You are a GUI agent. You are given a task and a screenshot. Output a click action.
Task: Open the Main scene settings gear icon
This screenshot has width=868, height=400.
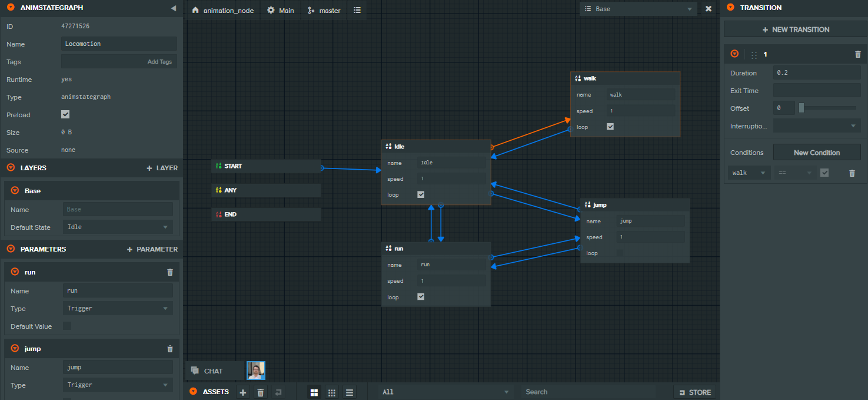coord(270,10)
